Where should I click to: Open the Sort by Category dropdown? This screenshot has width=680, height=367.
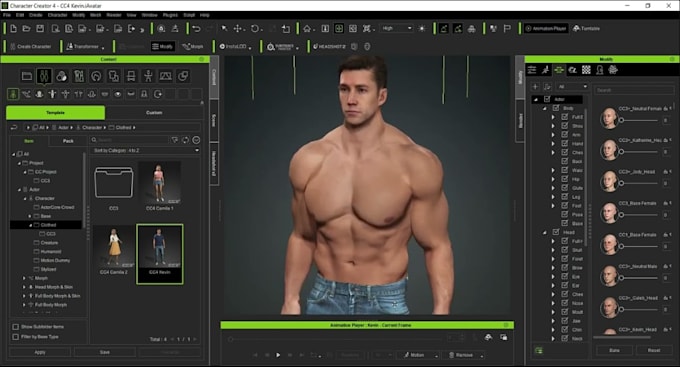coord(145,151)
